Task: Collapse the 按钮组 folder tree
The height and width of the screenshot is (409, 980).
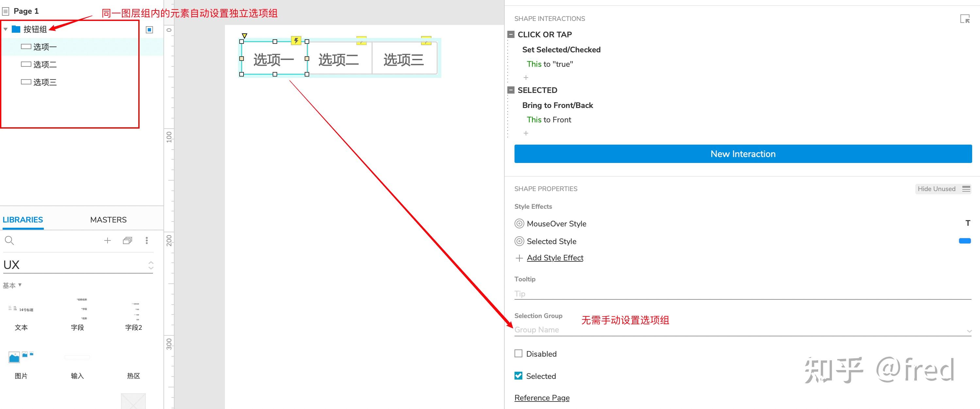Action: coord(6,29)
